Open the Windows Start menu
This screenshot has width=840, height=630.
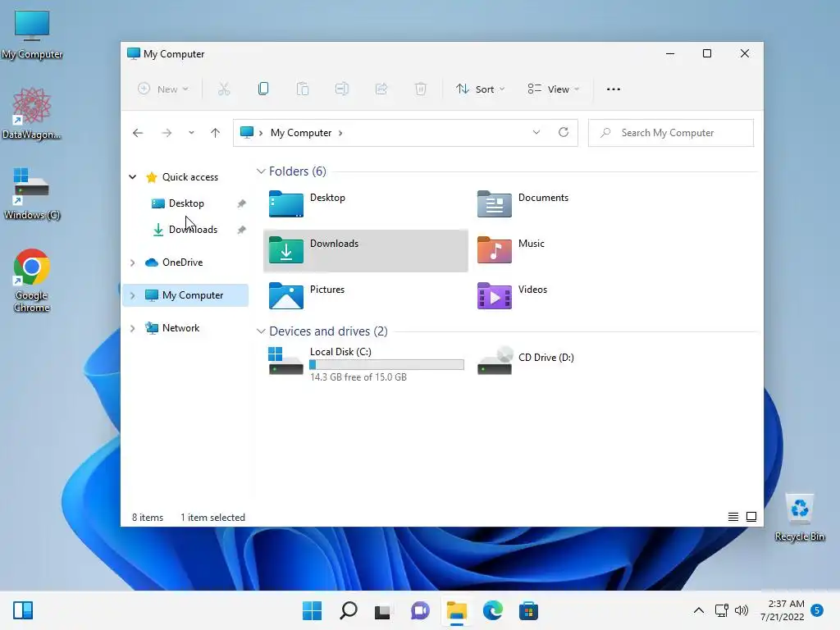(313, 610)
